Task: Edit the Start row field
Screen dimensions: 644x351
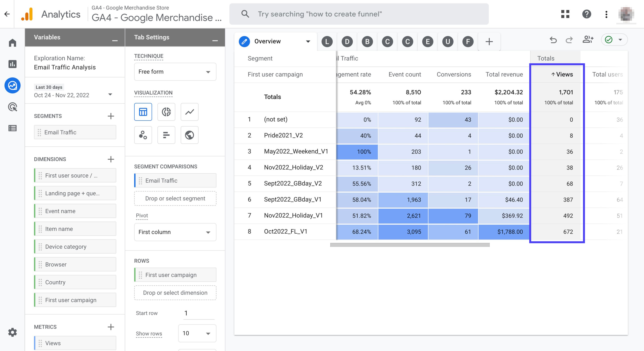Action: pos(199,313)
